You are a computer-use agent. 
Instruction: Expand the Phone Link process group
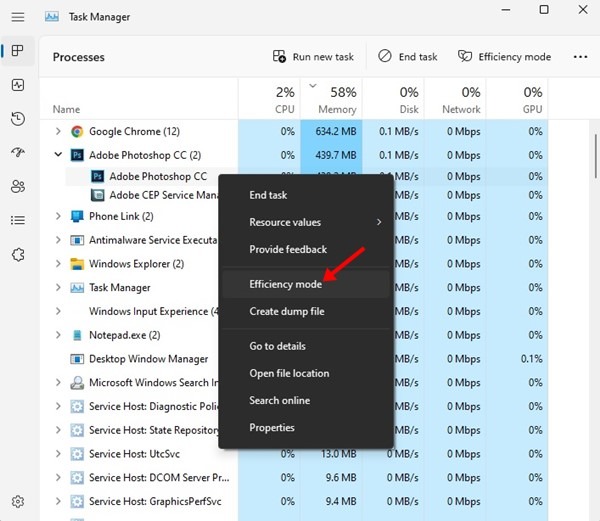click(59, 216)
